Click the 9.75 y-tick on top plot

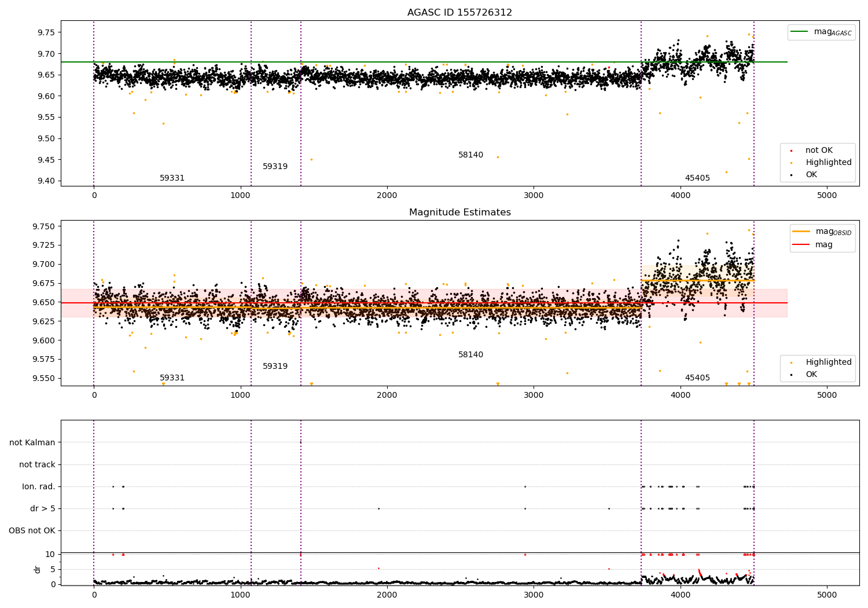45,32
